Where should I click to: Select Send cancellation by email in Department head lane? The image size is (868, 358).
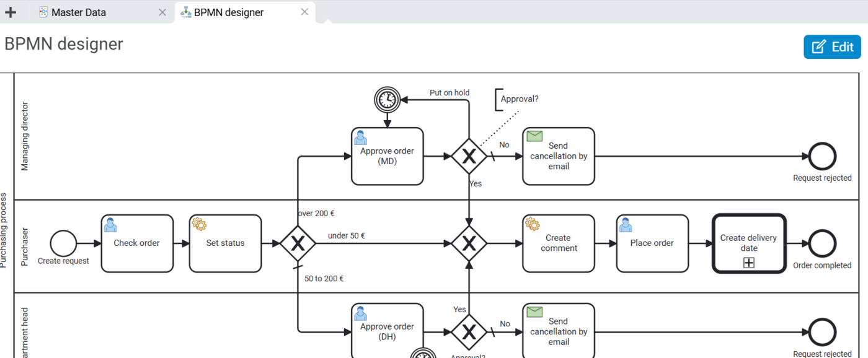point(559,331)
